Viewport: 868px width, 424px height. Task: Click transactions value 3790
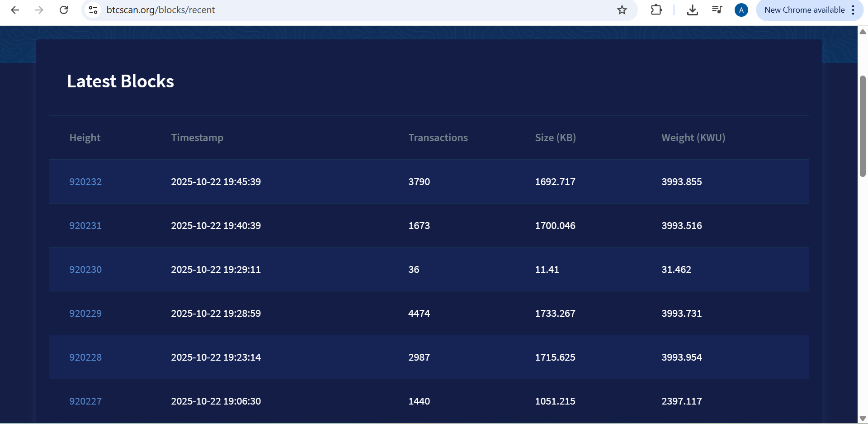click(419, 182)
